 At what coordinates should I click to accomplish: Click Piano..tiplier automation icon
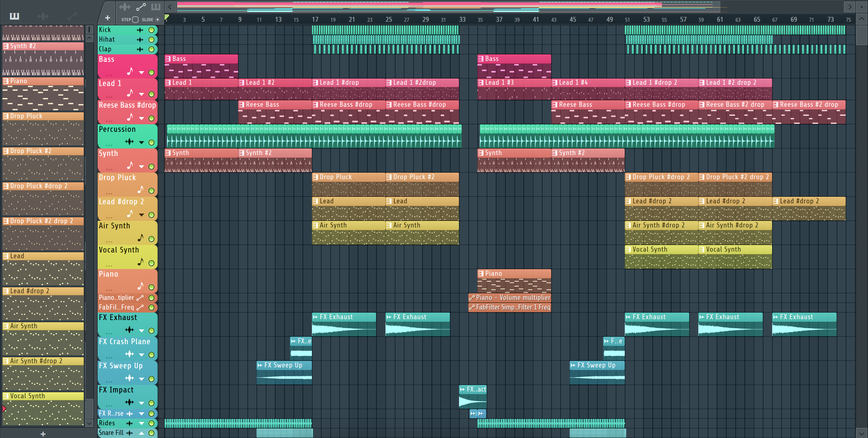[x=140, y=298]
